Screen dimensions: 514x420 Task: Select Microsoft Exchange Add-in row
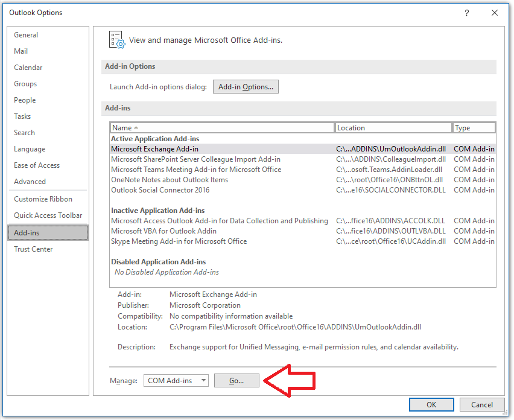[303, 149]
